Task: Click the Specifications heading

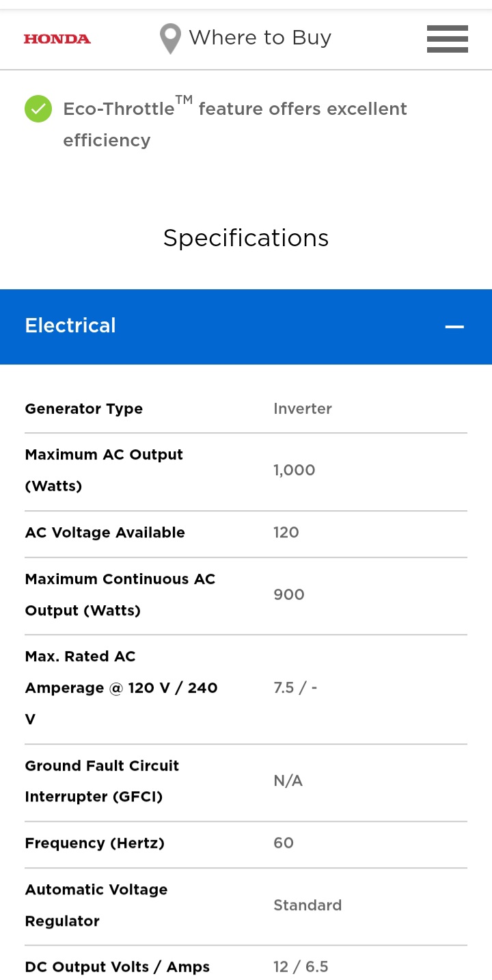Action: click(x=246, y=238)
